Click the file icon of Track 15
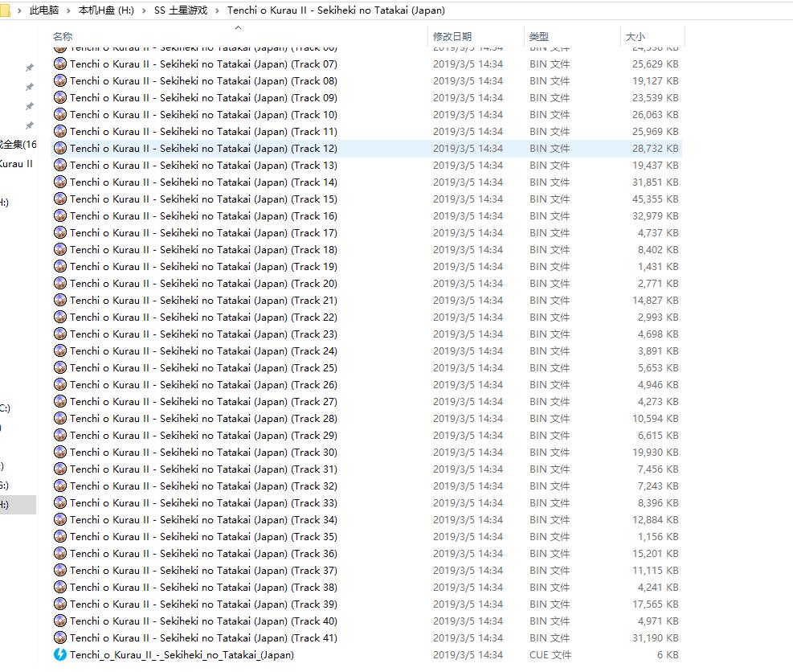Image resolution: width=793 pixels, height=672 pixels. [x=60, y=199]
